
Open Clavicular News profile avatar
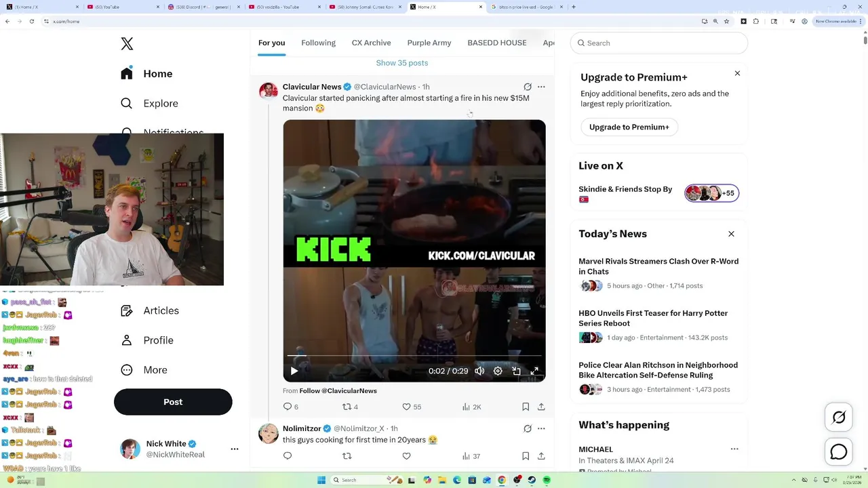[x=269, y=91]
